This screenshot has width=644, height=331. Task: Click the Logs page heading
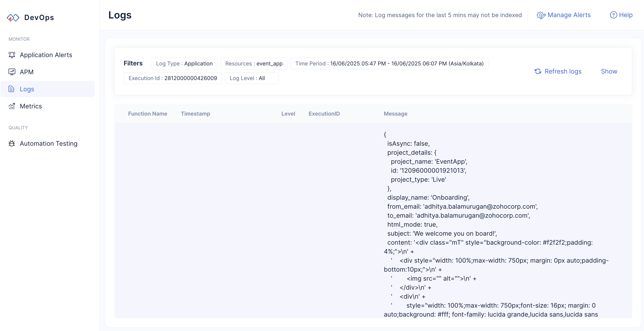[x=120, y=15]
